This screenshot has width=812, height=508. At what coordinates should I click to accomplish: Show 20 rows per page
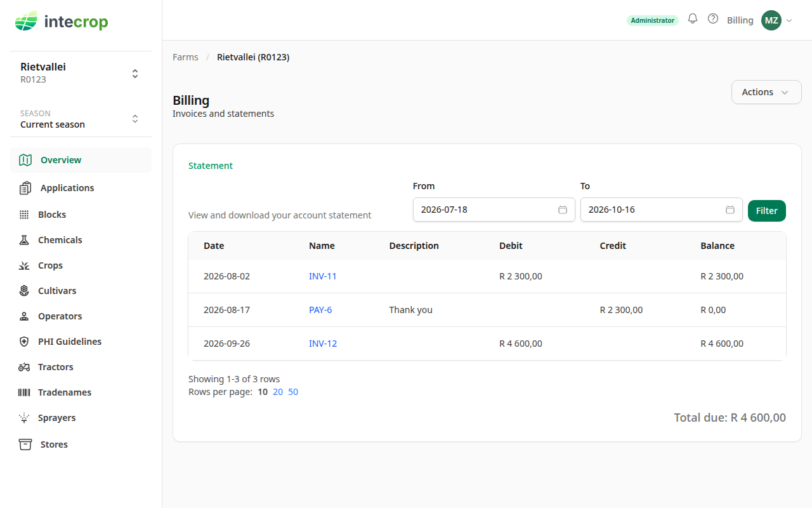(x=278, y=392)
